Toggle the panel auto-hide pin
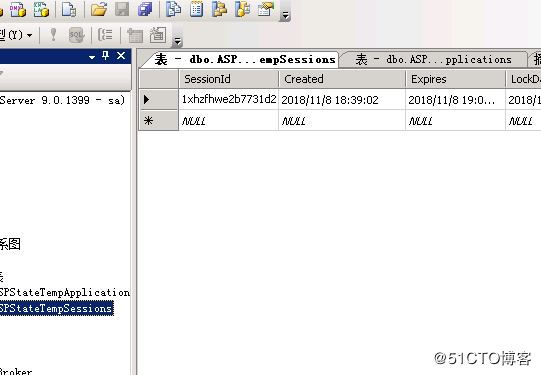The height and width of the screenshot is (375, 541). tap(106, 55)
